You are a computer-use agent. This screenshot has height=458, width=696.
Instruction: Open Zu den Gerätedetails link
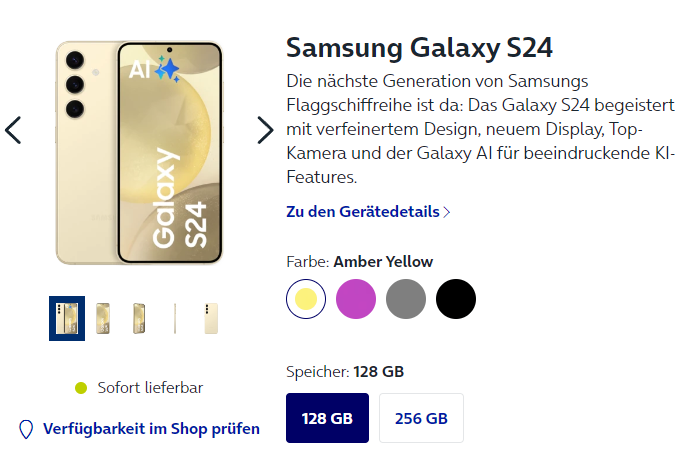[363, 212]
